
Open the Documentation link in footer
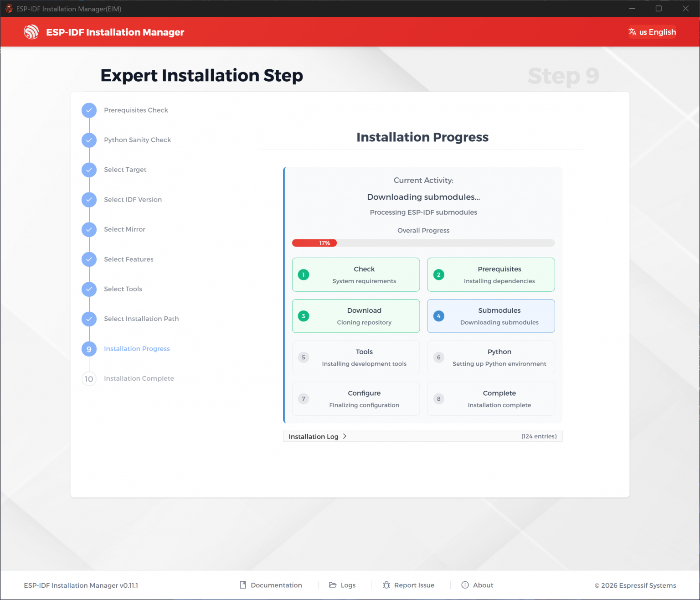coord(271,585)
